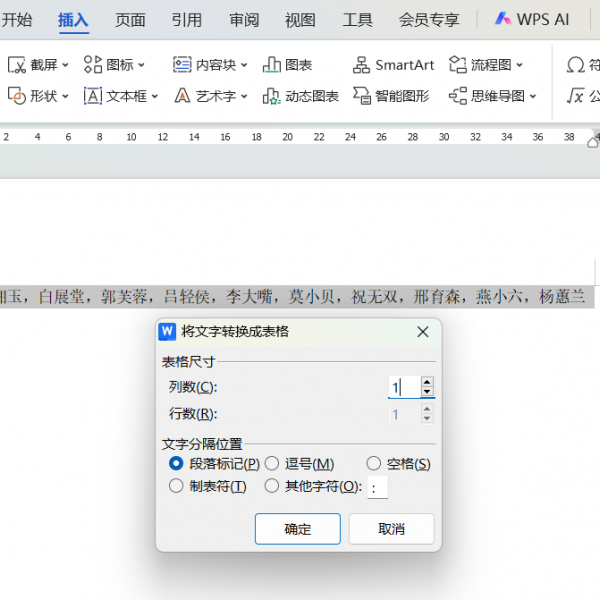Image resolution: width=600 pixels, height=600 pixels.
Task: Select 制表符 separator option
Action: point(176,486)
